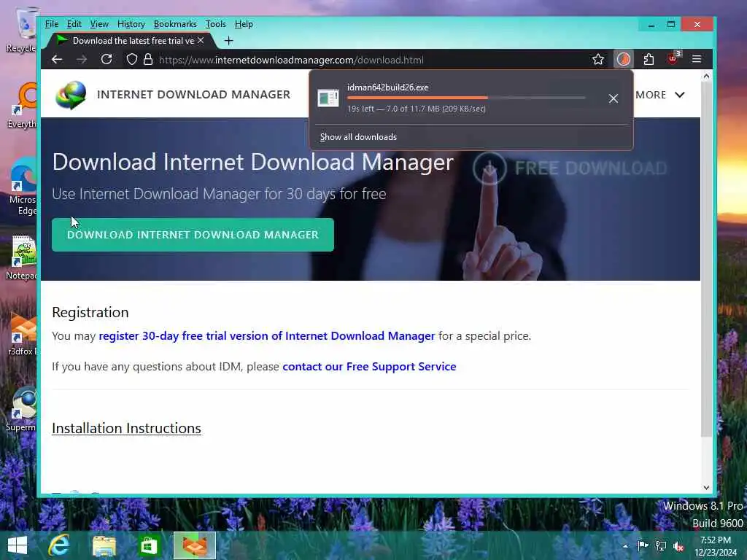Show hidden tray icons arrow
Viewport: 747px width, 560px height.
pos(625,546)
